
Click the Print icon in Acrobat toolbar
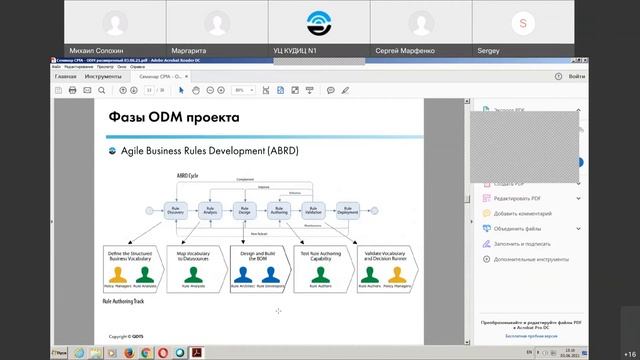(x=73, y=90)
